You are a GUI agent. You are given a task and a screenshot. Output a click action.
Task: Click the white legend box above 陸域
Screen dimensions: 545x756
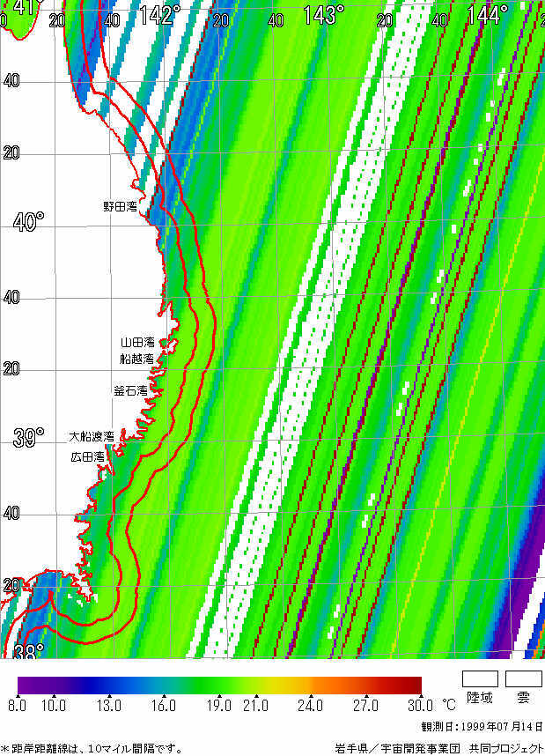click(x=480, y=678)
